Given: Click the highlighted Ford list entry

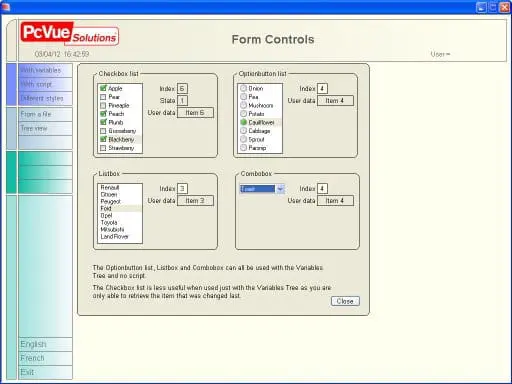Looking at the screenshot, I should 120,209.
